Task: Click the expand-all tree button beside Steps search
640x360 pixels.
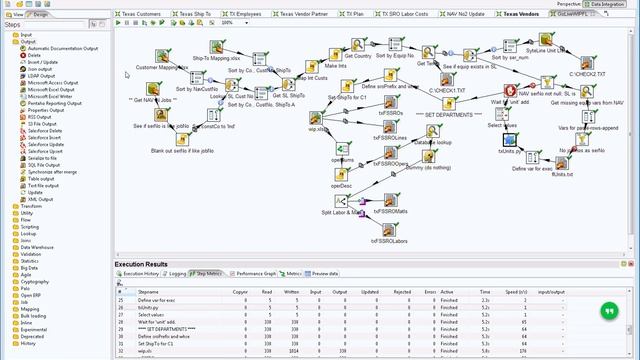Action: (x=93, y=24)
